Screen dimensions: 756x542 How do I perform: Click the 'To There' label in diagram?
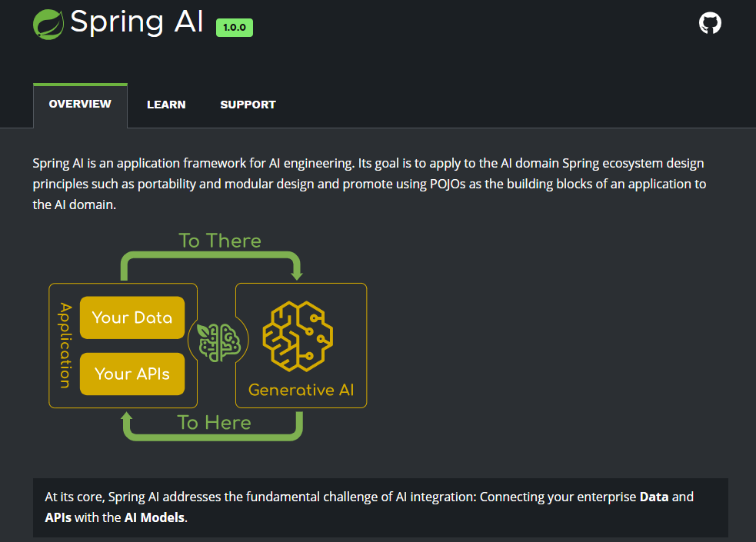tap(220, 241)
